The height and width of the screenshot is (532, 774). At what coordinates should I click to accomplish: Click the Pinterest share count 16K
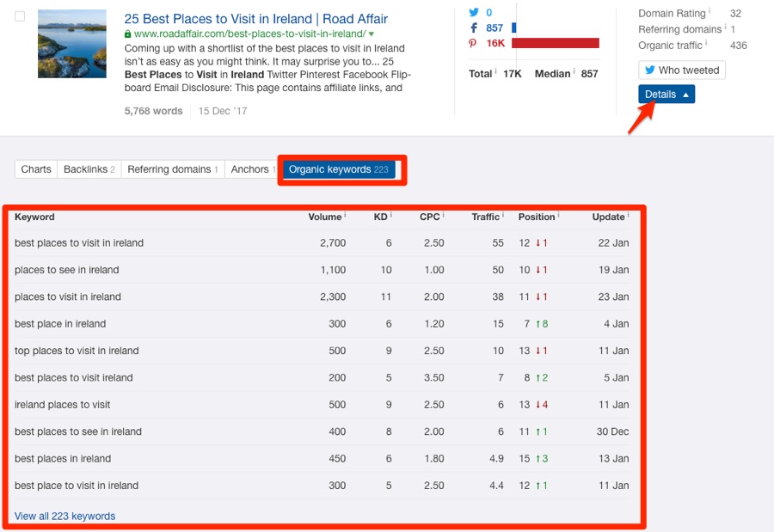(x=495, y=43)
